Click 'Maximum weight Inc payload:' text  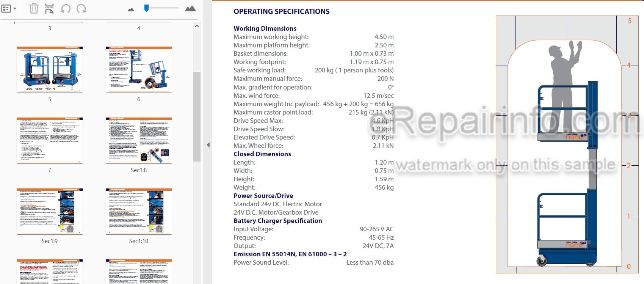pyautogui.click(x=276, y=104)
